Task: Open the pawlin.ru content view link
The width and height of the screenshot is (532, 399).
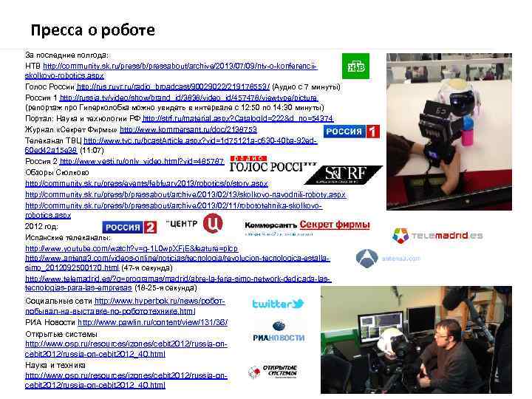Action: point(153,322)
